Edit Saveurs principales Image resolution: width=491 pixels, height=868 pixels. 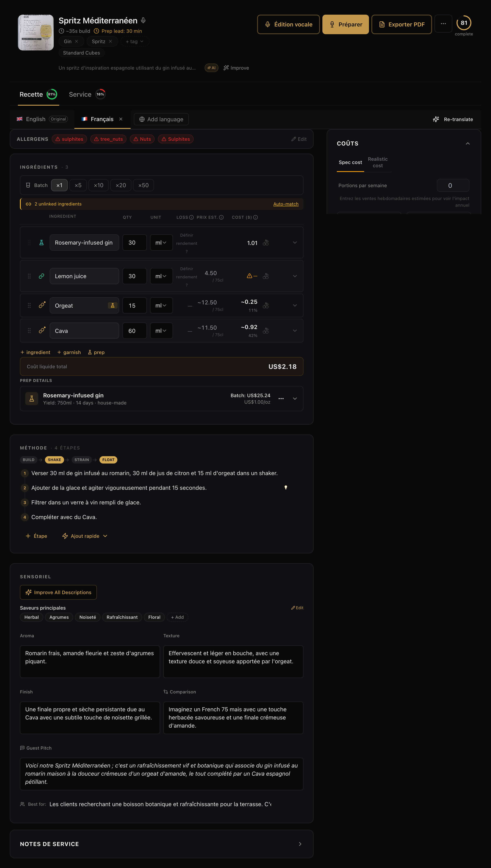click(x=297, y=608)
